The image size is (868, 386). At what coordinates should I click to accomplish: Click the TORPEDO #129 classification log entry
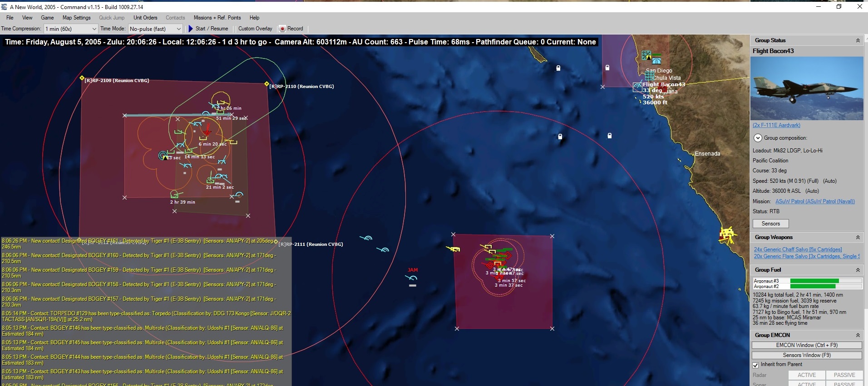pyautogui.click(x=146, y=317)
